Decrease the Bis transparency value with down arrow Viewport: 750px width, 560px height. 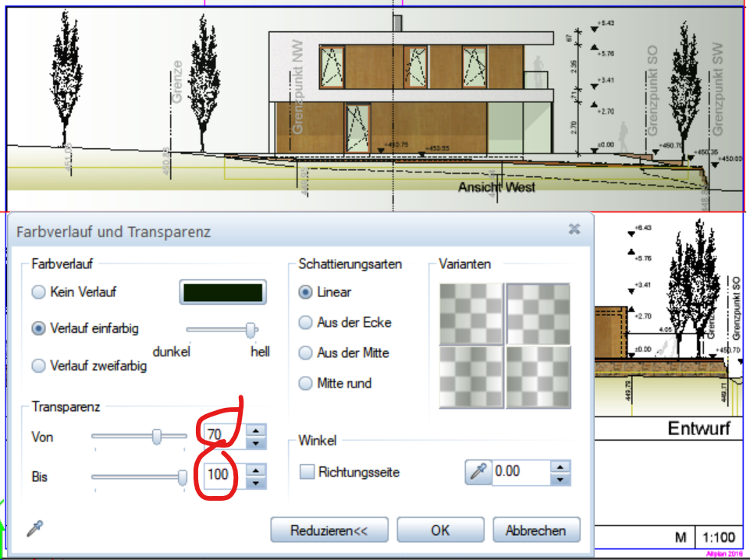coord(255,481)
